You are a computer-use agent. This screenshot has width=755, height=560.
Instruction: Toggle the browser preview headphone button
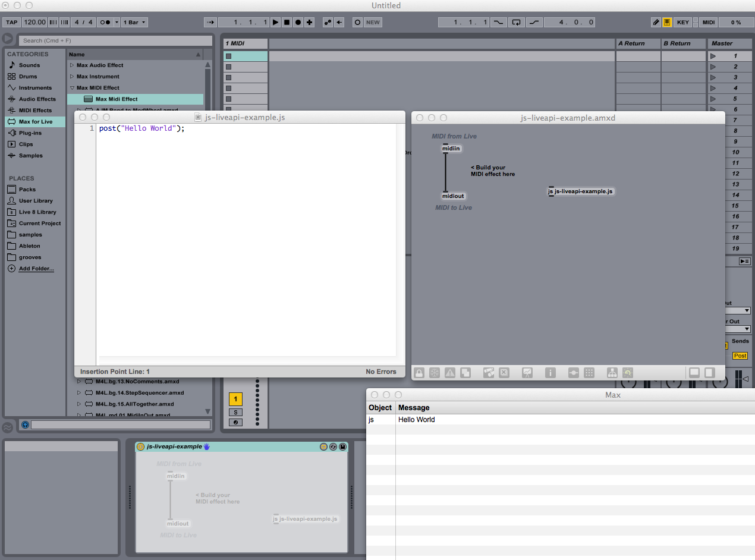(25, 425)
